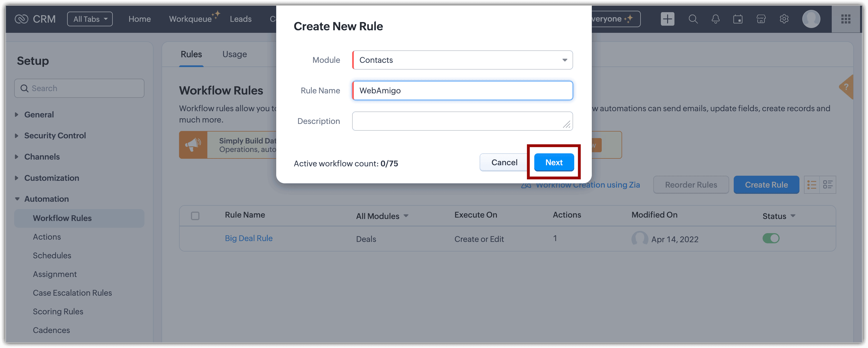
Task: Switch to the Usage tab
Action: pyautogui.click(x=235, y=54)
